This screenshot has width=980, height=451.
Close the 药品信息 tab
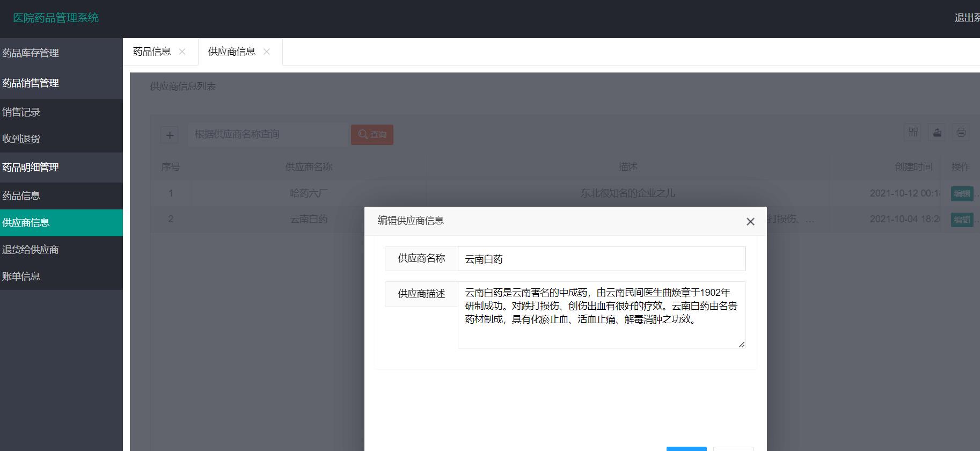pos(182,52)
